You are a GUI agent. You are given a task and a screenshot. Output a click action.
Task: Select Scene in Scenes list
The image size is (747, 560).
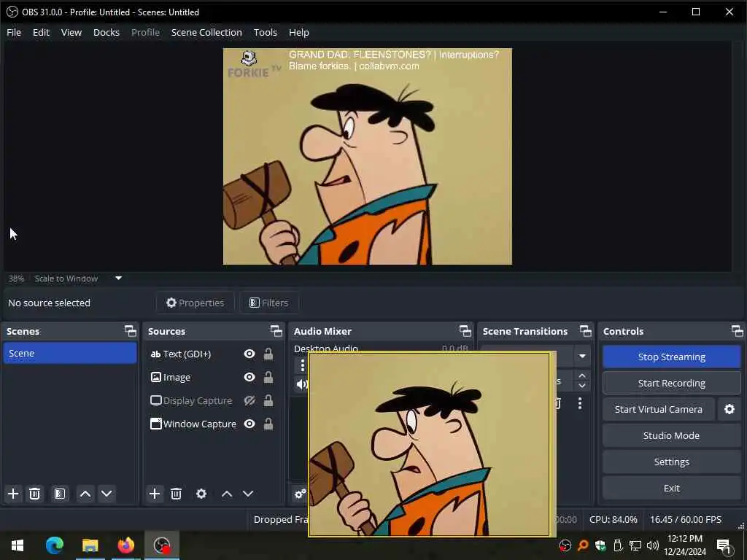point(70,354)
